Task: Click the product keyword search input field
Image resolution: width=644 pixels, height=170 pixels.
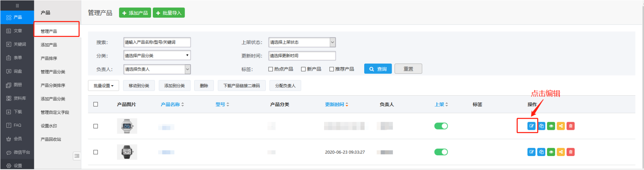Action: tap(157, 42)
